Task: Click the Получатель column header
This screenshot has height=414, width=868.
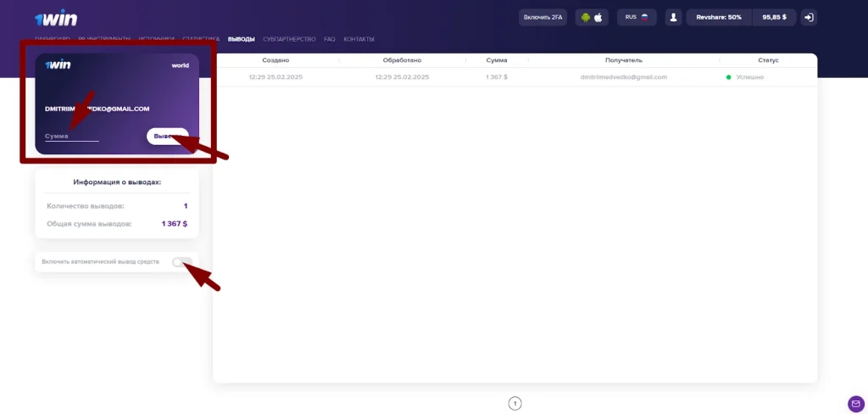Action: click(624, 60)
